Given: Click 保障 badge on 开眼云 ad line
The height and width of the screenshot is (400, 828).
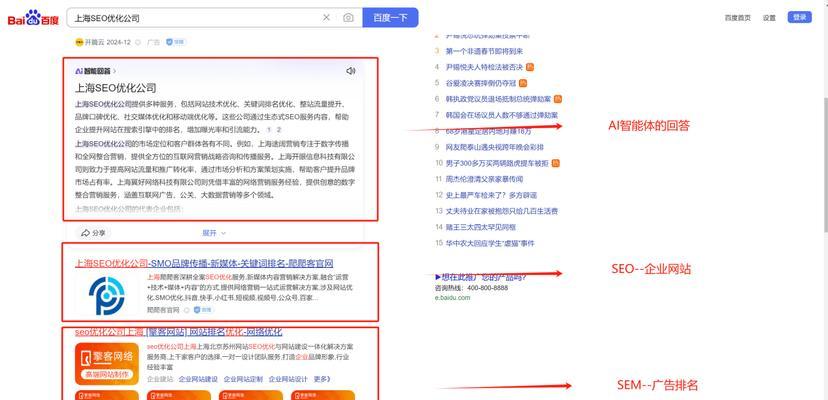Looking at the screenshot, I should point(176,42).
